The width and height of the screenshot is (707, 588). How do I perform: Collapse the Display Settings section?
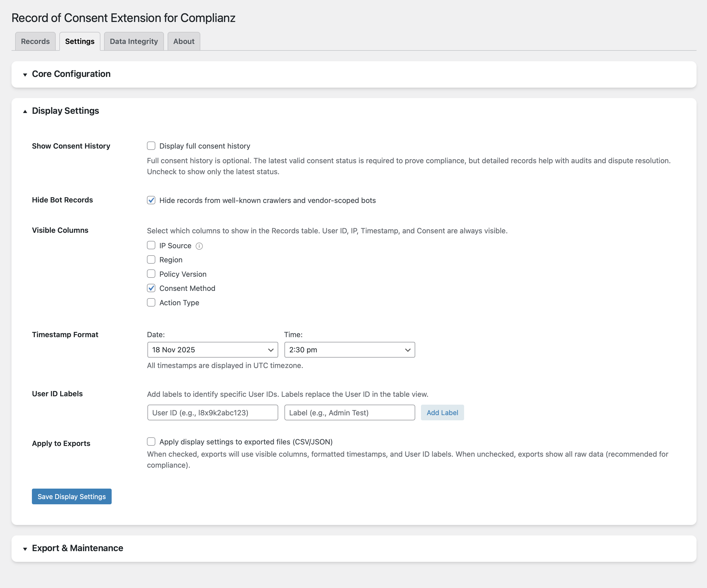(65, 111)
